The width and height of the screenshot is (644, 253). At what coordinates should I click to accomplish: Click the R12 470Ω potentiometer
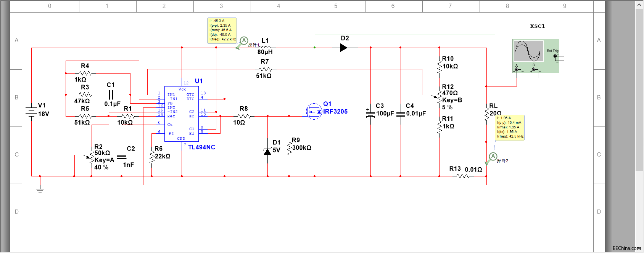tap(439, 97)
